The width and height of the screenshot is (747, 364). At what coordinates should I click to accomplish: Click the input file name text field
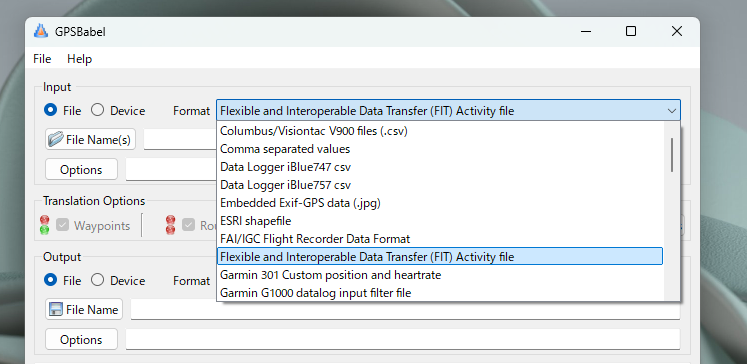180,139
